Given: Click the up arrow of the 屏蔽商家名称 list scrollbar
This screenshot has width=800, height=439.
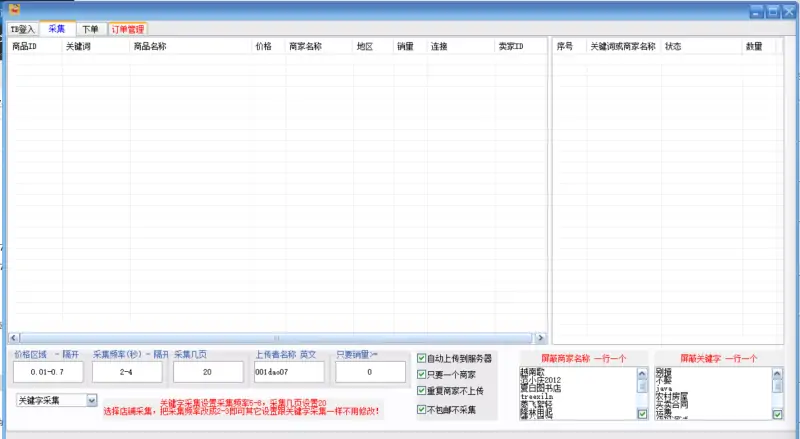Looking at the screenshot, I should click(x=642, y=374).
